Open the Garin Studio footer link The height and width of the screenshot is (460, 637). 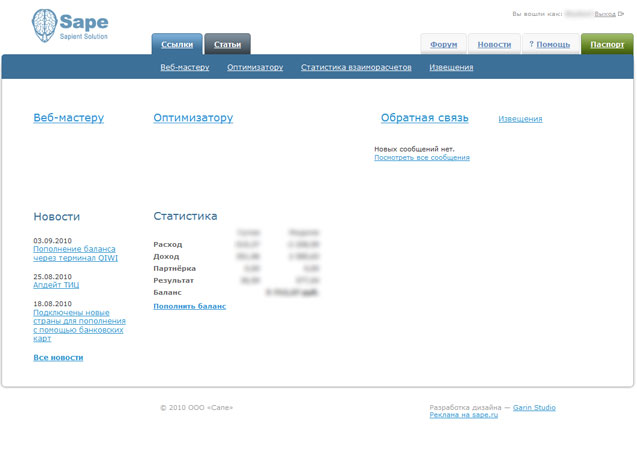[x=534, y=407]
